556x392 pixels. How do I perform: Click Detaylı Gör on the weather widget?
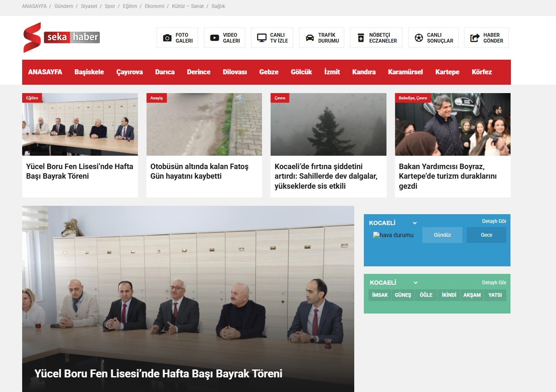point(494,221)
